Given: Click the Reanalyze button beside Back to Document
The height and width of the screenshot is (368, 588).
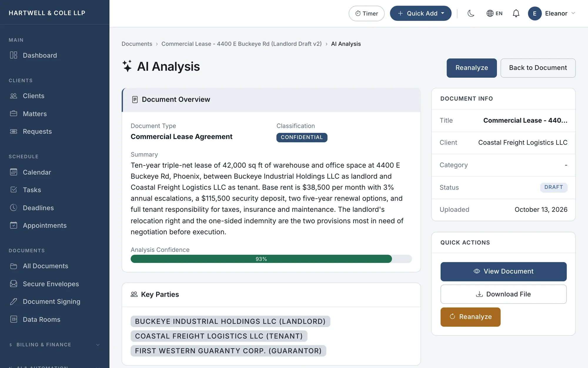Looking at the screenshot, I should (472, 68).
